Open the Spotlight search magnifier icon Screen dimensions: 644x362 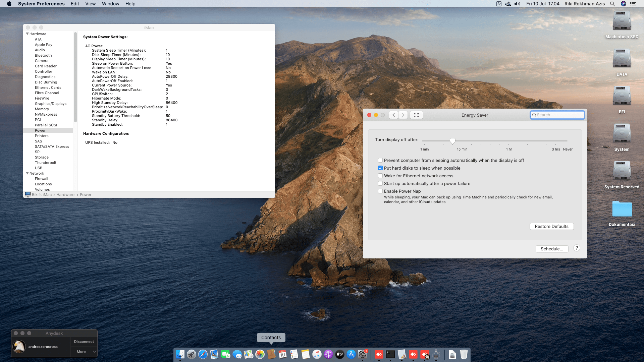(x=612, y=4)
